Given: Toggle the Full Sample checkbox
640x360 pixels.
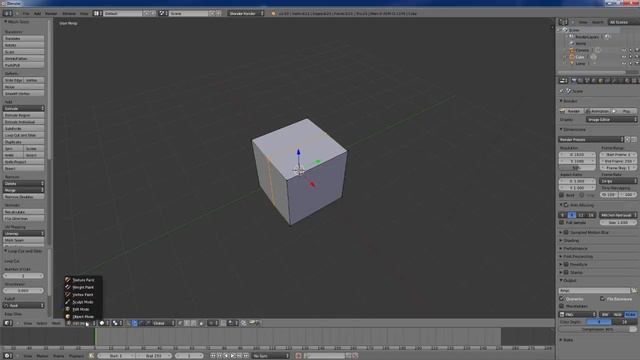Looking at the screenshot, I should pyautogui.click(x=562, y=223).
